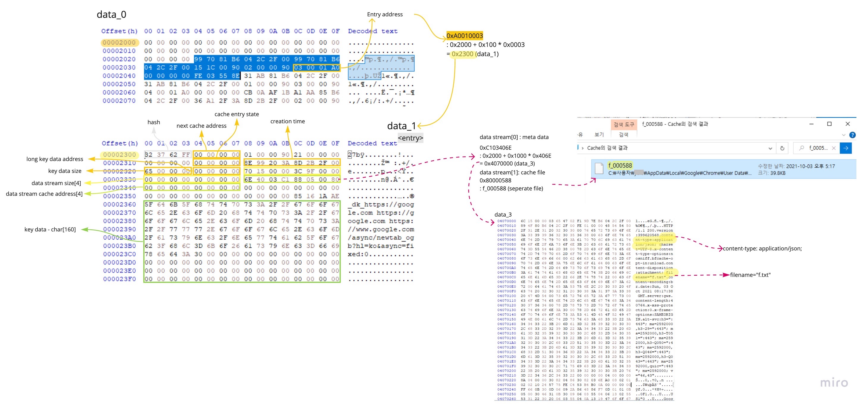
Task: Expand the address bar history dropdown
Action: [x=770, y=149]
